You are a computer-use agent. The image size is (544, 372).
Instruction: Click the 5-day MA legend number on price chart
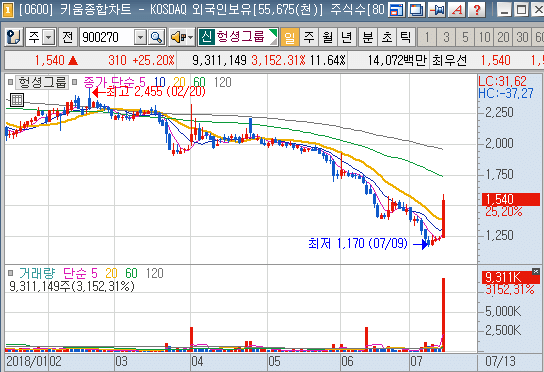click(x=142, y=82)
